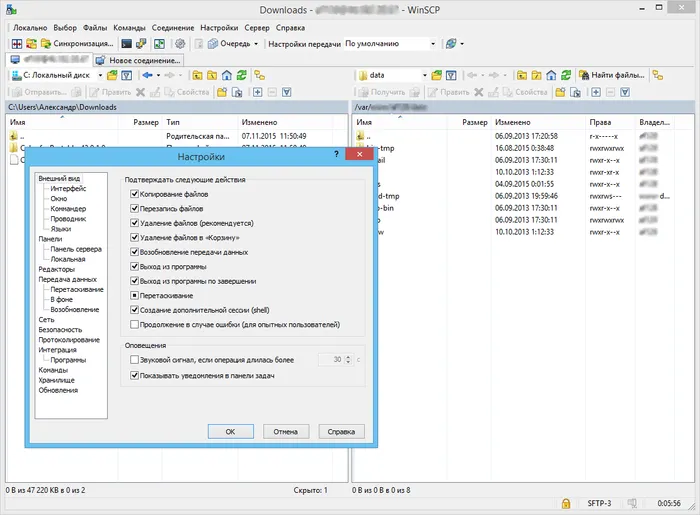
Task: Toggle the local panel directory tree icon
Action: tap(259, 75)
